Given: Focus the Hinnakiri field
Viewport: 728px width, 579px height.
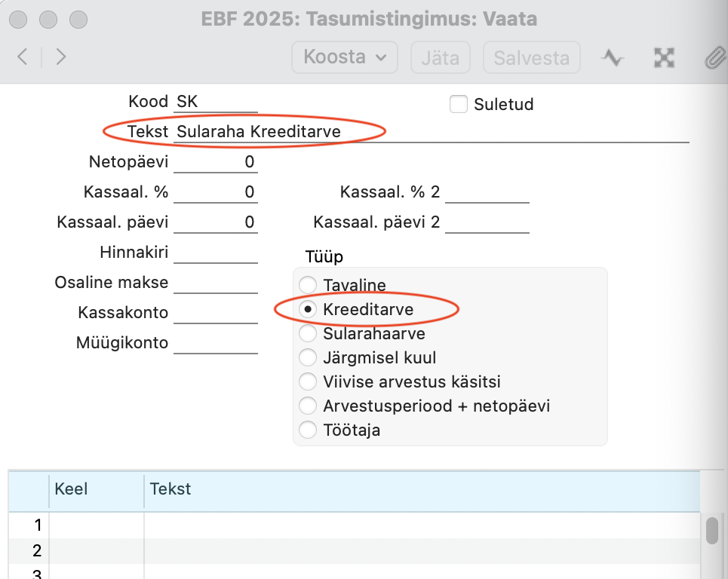Looking at the screenshot, I should point(216,253).
